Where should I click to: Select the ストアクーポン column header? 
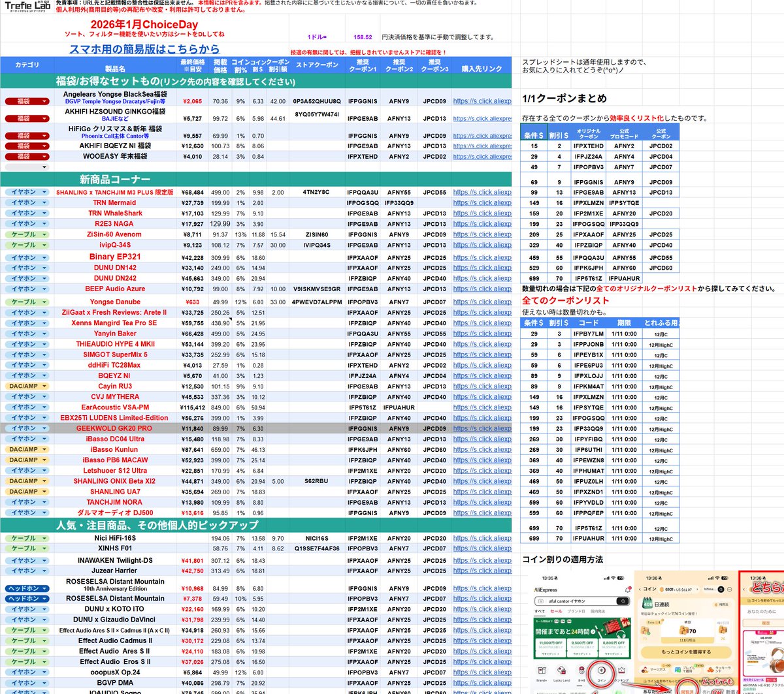tap(317, 65)
